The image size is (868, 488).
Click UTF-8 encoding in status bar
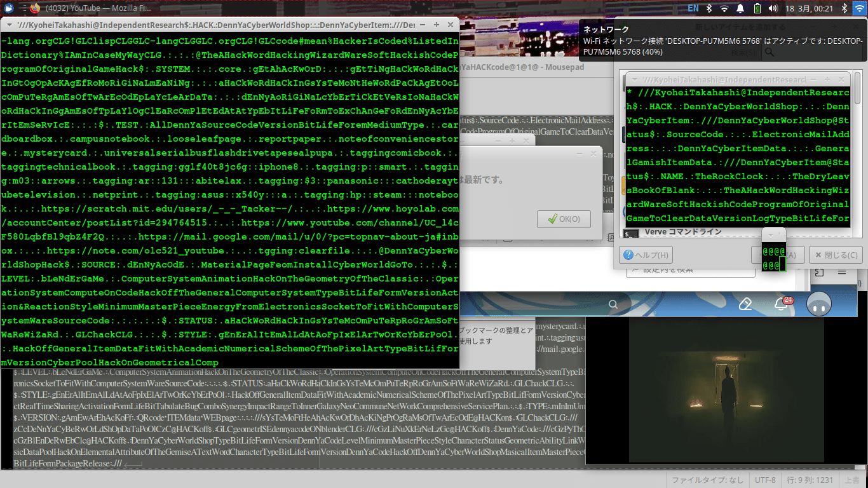765,480
